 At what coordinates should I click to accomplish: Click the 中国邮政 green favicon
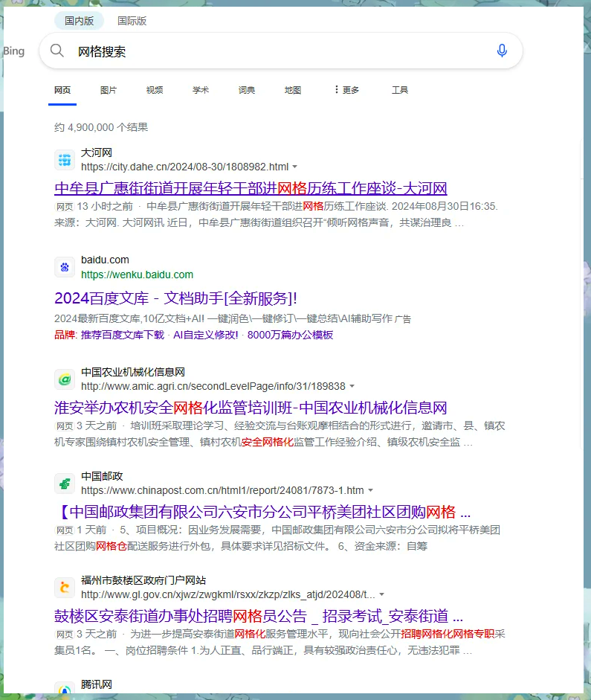(65, 484)
